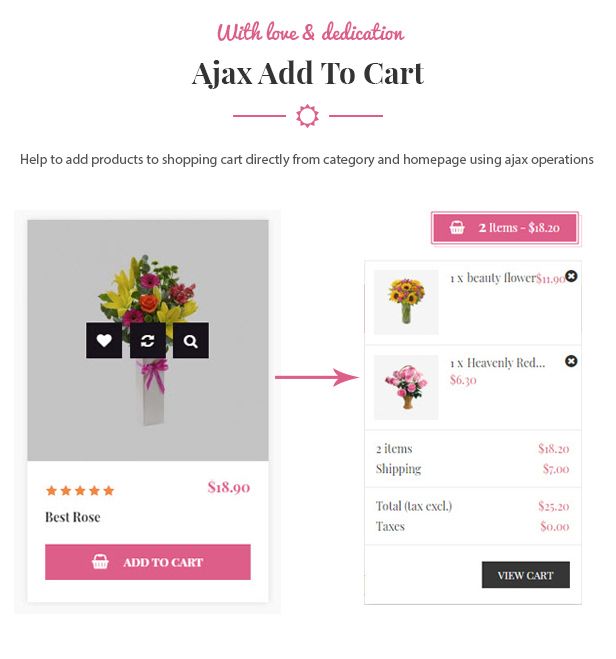This screenshot has width=616, height=659.
Task: Select the sunflower bouquet thumbnail
Action: [406, 302]
